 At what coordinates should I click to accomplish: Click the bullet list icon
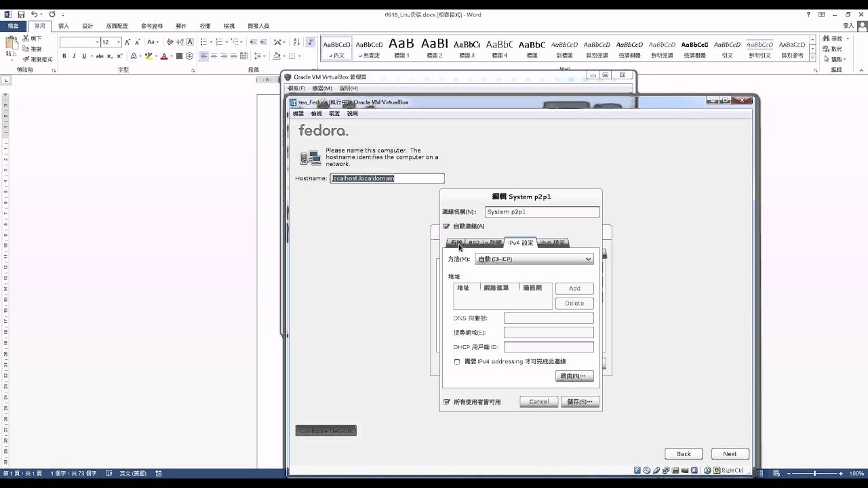tap(203, 42)
